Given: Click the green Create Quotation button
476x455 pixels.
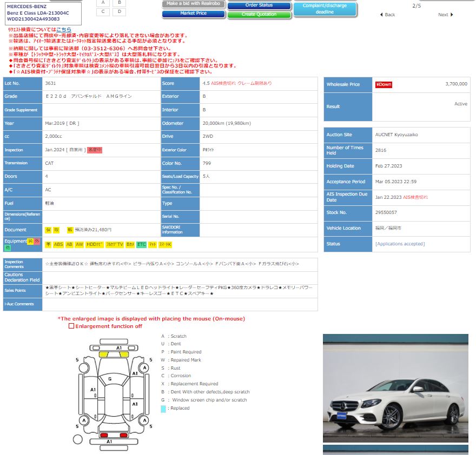Looking at the screenshot, I should coord(259,15).
